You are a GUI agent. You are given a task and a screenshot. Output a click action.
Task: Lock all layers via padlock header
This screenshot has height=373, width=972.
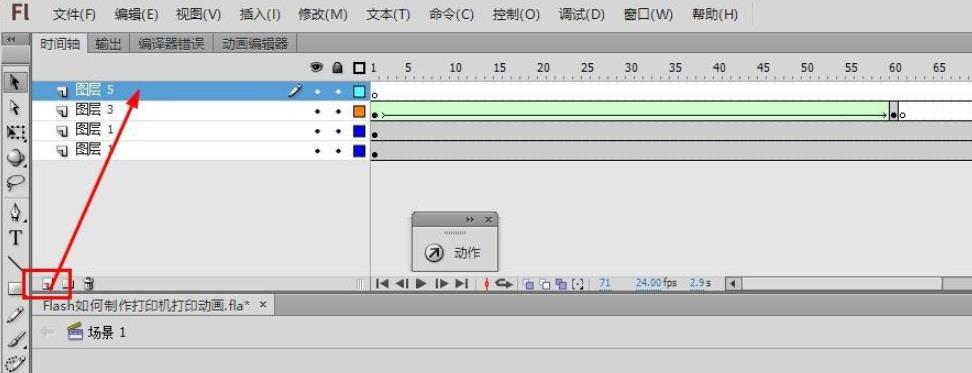(x=338, y=67)
